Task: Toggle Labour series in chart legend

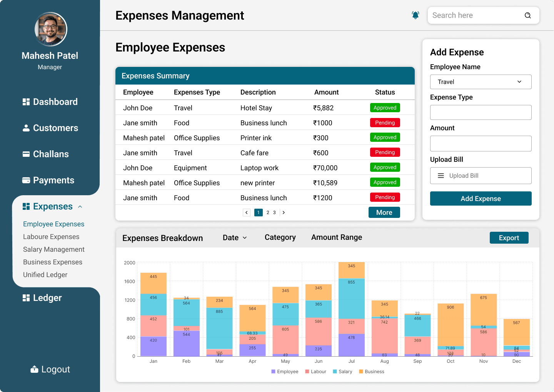Action: (x=315, y=372)
